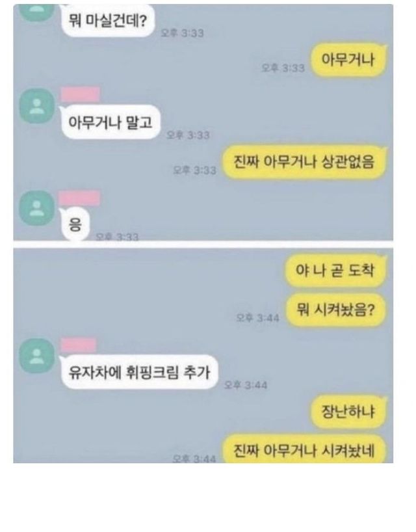416x532 pixels.
Task: Tap the short '응' reply bubble
Action: [x=75, y=224]
